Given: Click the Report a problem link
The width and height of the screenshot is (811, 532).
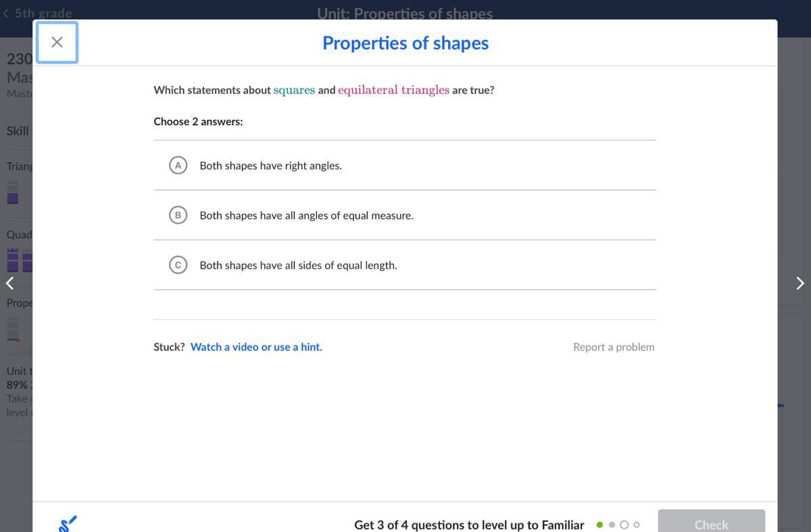Looking at the screenshot, I should [x=614, y=347].
